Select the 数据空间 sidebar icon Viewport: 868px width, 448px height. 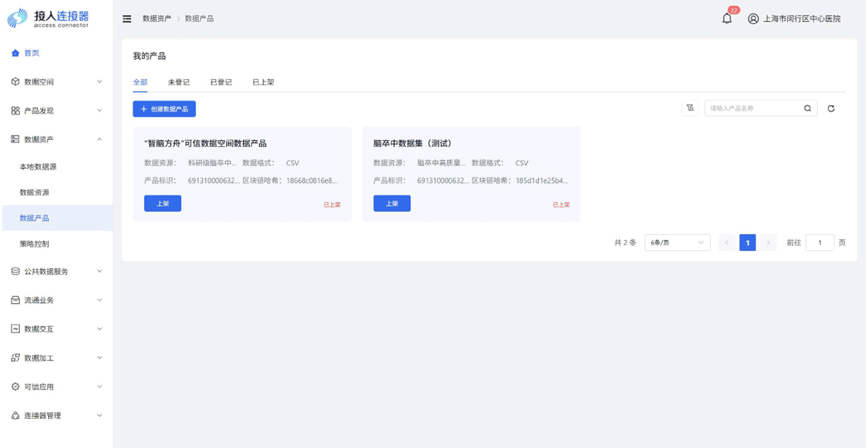point(16,81)
